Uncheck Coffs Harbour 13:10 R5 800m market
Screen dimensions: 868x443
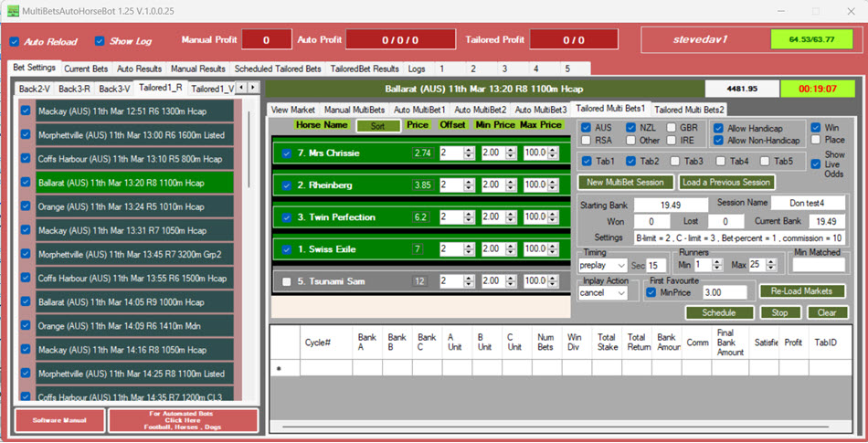click(x=26, y=158)
